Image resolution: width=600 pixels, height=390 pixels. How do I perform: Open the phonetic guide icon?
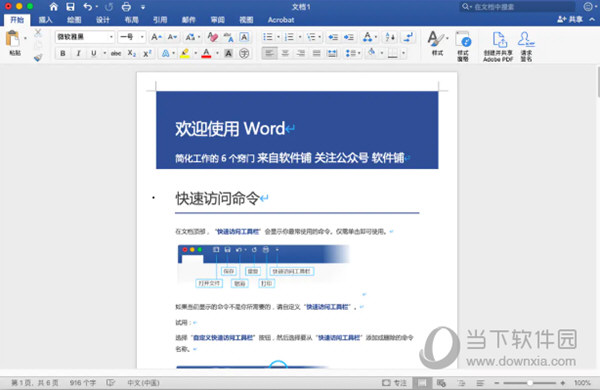click(228, 37)
